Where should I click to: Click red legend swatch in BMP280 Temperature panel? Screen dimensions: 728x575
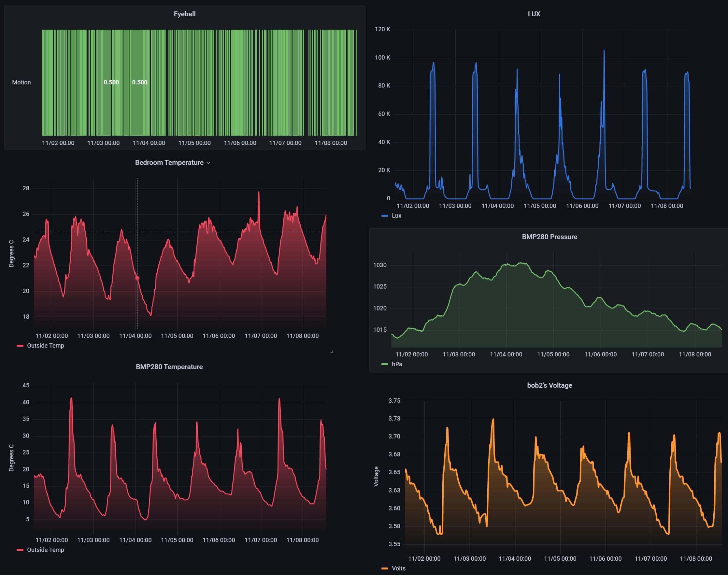point(20,550)
